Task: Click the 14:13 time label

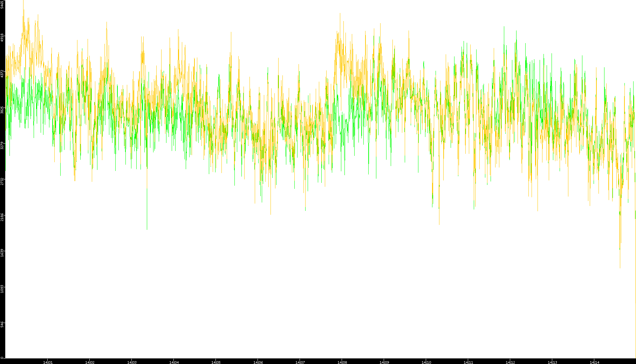Action: [552, 362]
